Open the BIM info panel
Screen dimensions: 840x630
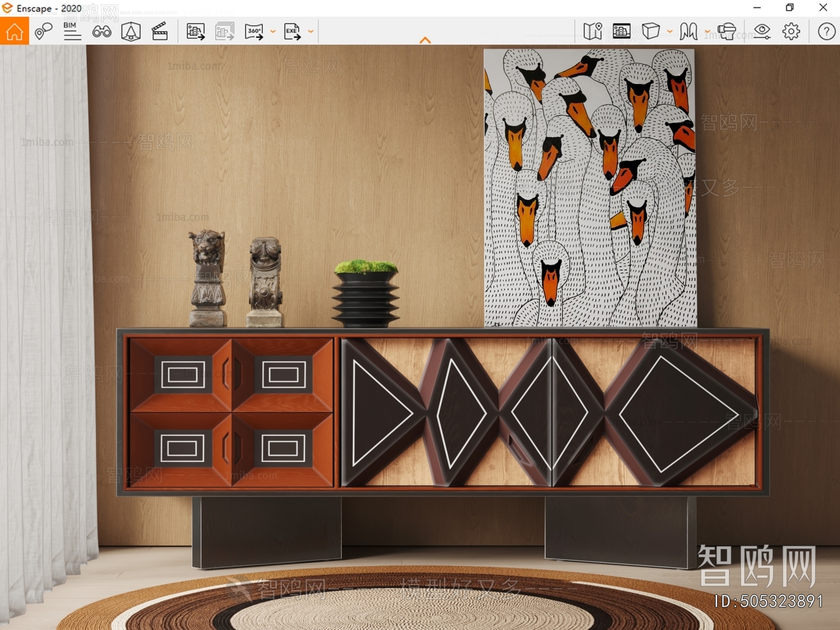click(x=72, y=31)
